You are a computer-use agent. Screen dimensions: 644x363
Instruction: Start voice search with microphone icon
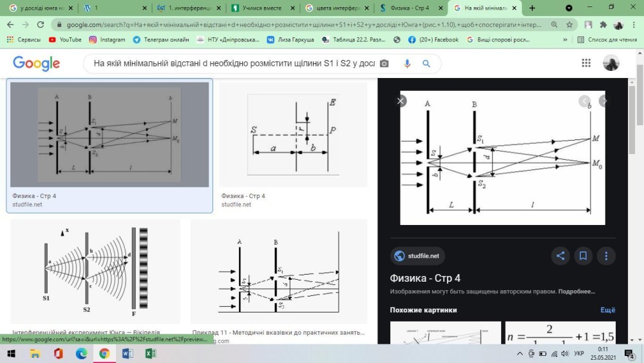407,64
